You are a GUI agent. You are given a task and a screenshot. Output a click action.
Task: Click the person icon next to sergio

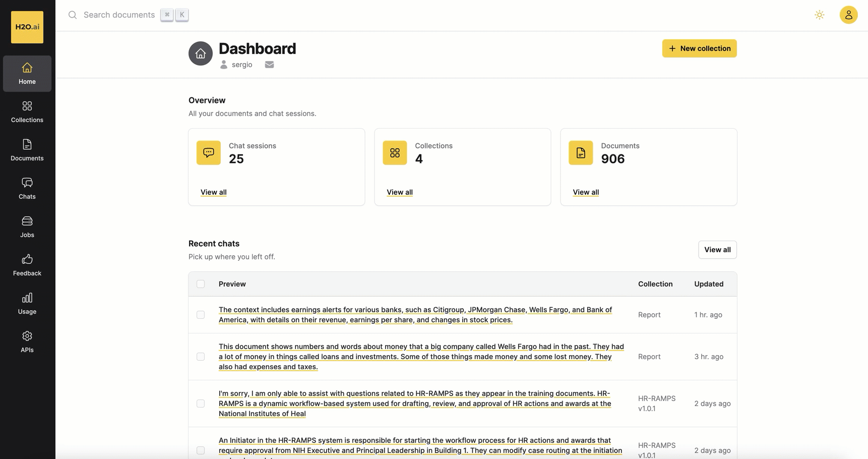pos(224,65)
